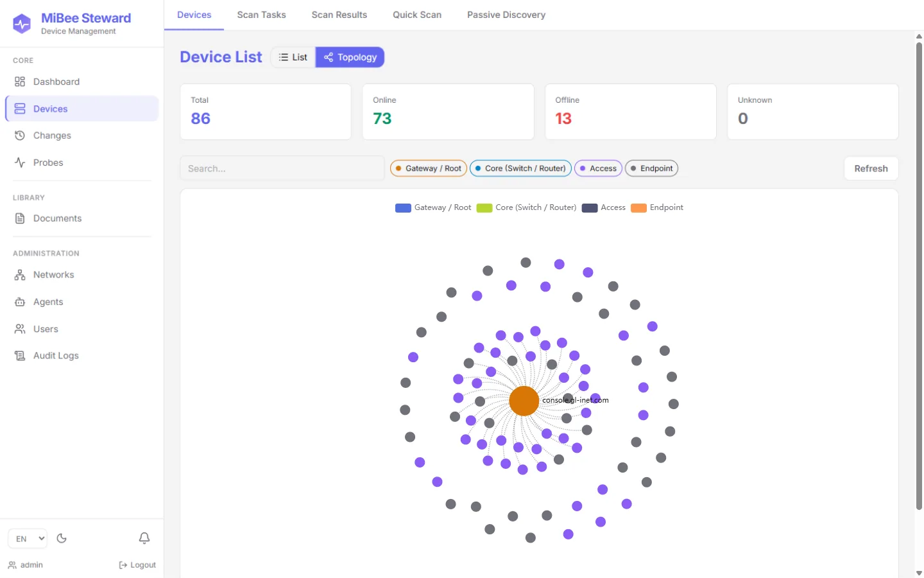
Task: Click the Total devices card
Action: point(266,112)
